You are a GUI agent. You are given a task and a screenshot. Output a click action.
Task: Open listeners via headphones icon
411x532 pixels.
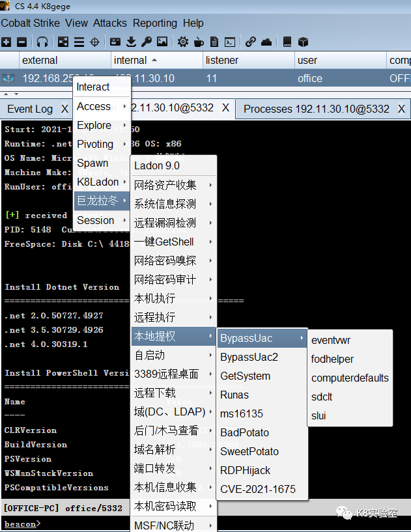(x=42, y=42)
